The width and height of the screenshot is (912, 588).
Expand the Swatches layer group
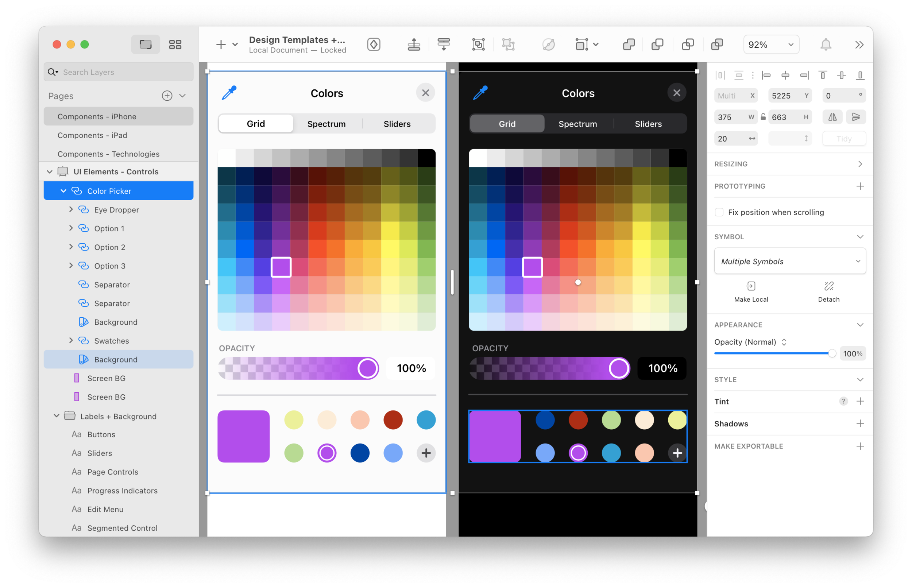click(71, 341)
